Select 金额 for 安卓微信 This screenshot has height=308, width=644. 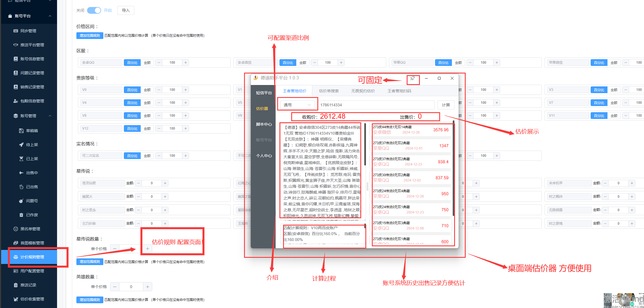click(303, 63)
